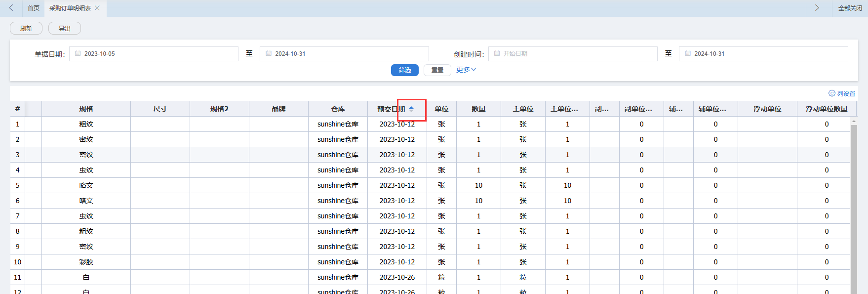Image resolution: width=868 pixels, height=294 pixels.
Task: Apply filters with 筛选 button
Action: [x=404, y=70]
